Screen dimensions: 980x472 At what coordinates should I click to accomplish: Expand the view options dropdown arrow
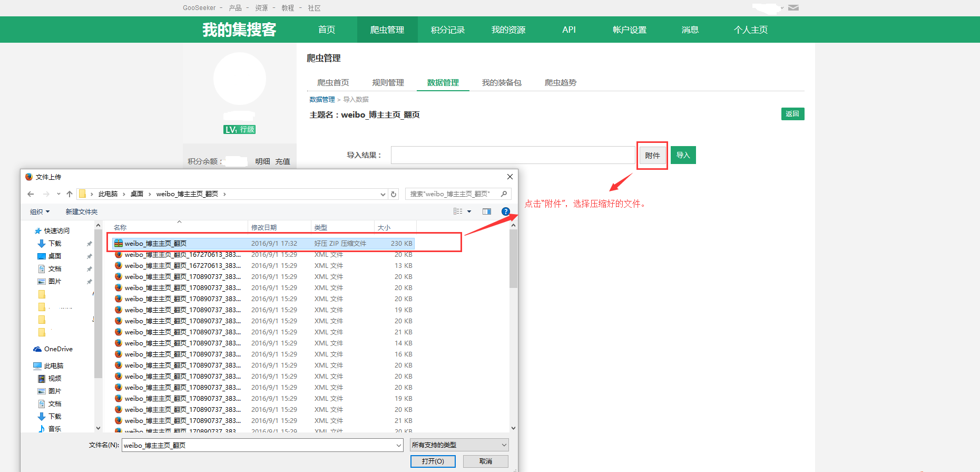(x=469, y=211)
